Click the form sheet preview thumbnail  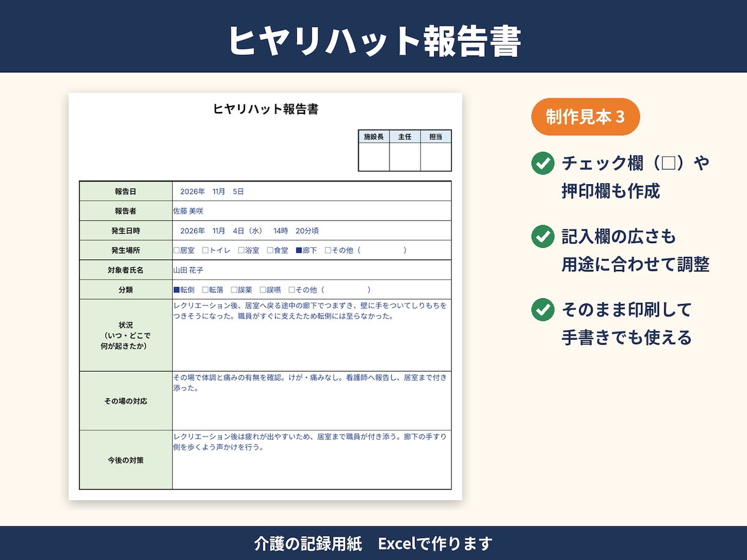(x=265, y=296)
